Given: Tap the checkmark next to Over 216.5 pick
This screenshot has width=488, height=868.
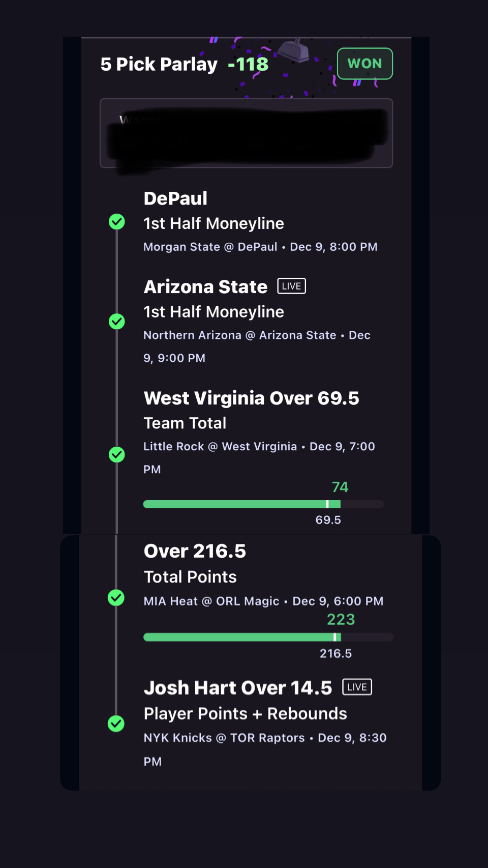Looking at the screenshot, I should pos(116,598).
